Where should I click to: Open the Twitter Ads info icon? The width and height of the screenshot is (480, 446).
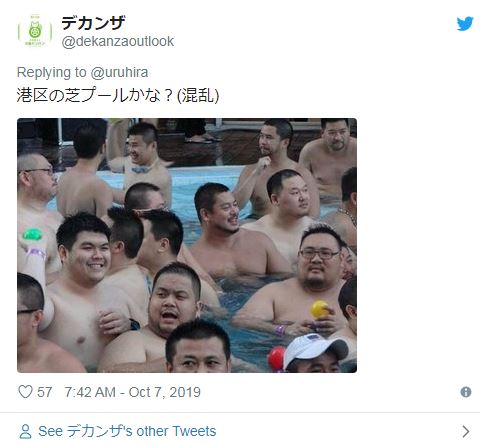[466, 392]
